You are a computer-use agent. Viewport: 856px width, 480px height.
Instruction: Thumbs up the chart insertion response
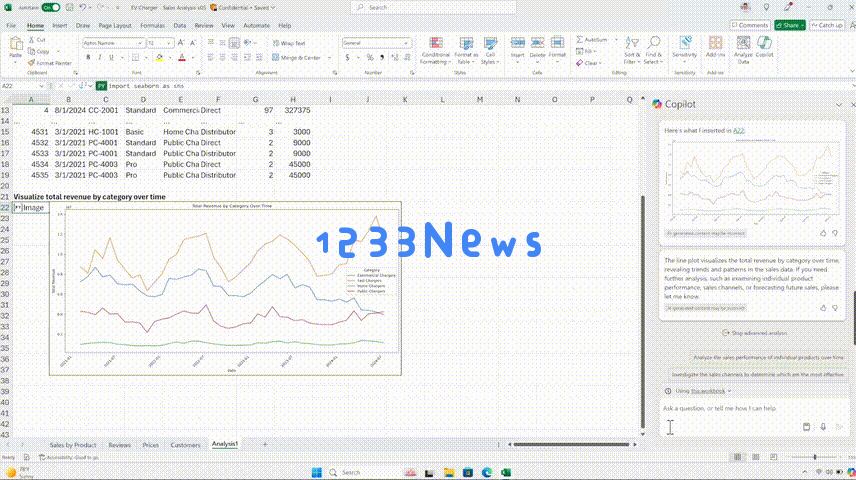pos(823,233)
